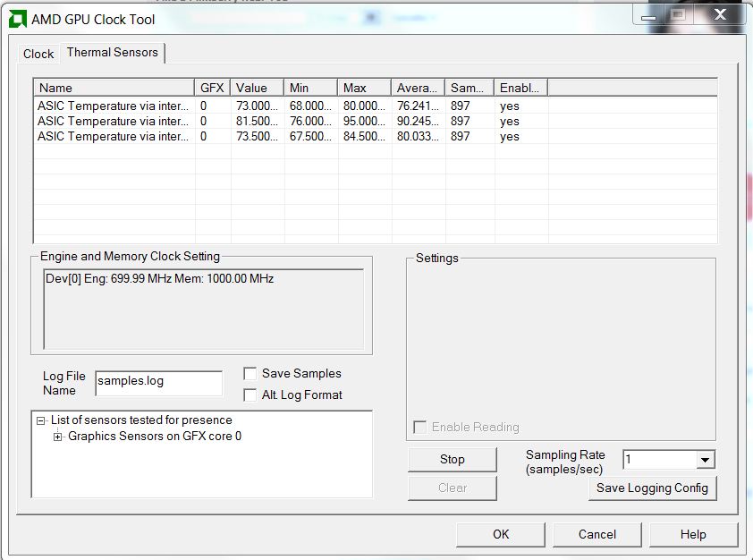Open Help via the Help button
Viewport: 753px width, 560px height.
tap(693, 535)
